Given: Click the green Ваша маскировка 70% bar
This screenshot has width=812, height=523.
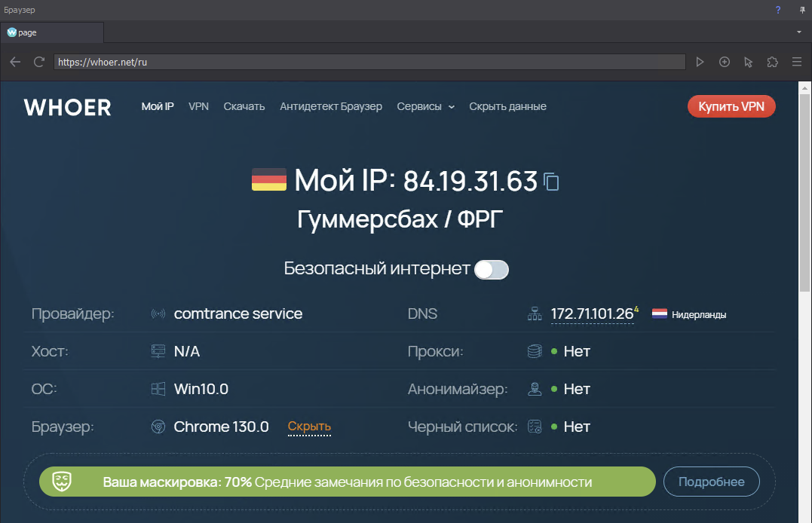Looking at the screenshot, I should [x=348, y=482].
